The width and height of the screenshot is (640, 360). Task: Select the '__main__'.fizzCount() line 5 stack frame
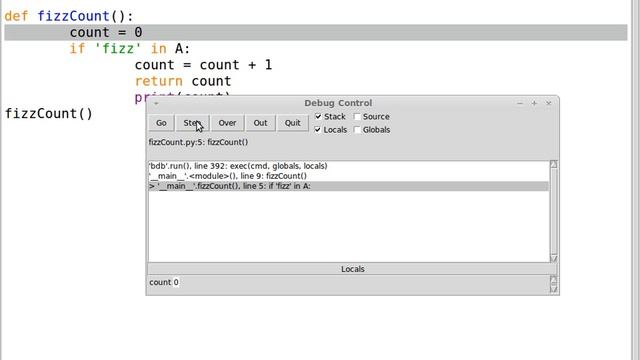coord(349,186)
